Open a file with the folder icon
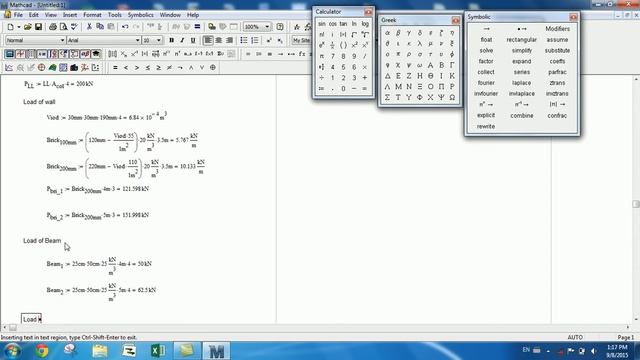Viewport: 640px width, 360px height. pos(27,27)
